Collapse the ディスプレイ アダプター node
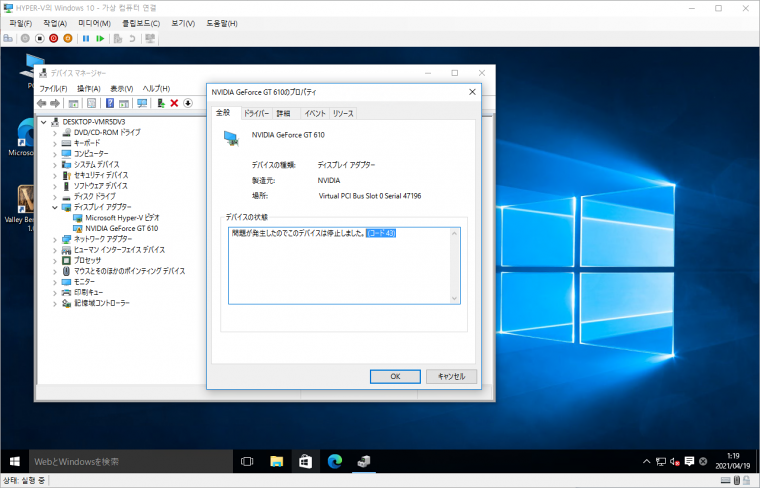Screen dimensions: 760x488 tap(55, 207)
